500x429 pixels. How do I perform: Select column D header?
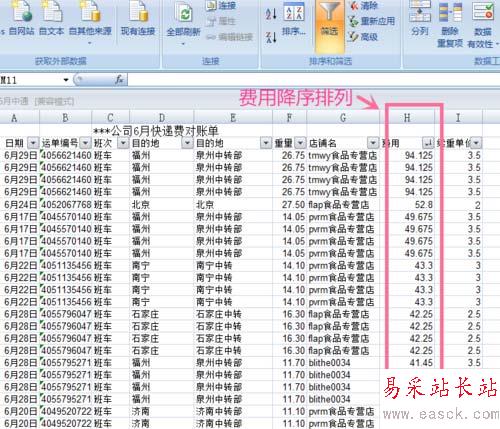click(162, 118)
